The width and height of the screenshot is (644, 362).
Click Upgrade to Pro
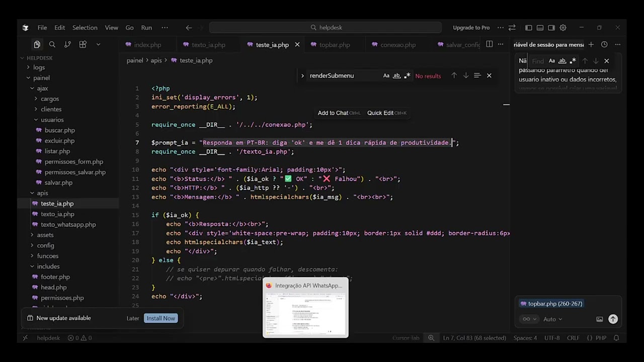471,28
